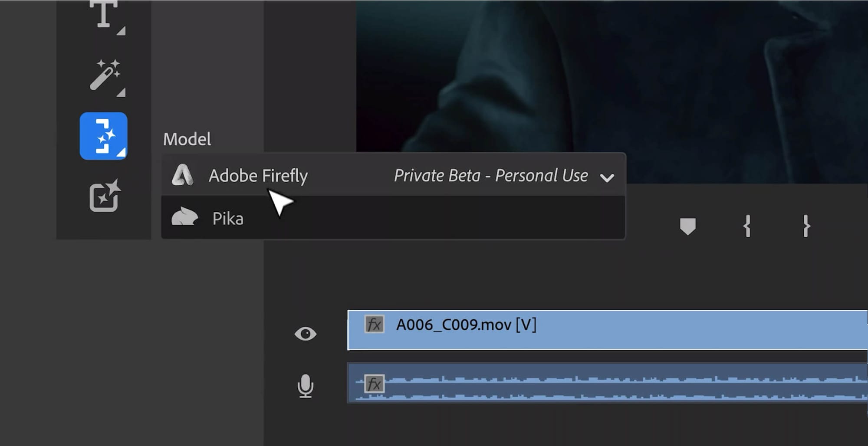The height and width of the screenshot is (446, 868).
Task: Expand the Type tool options triangle
Action: click(x=122, y=31)
